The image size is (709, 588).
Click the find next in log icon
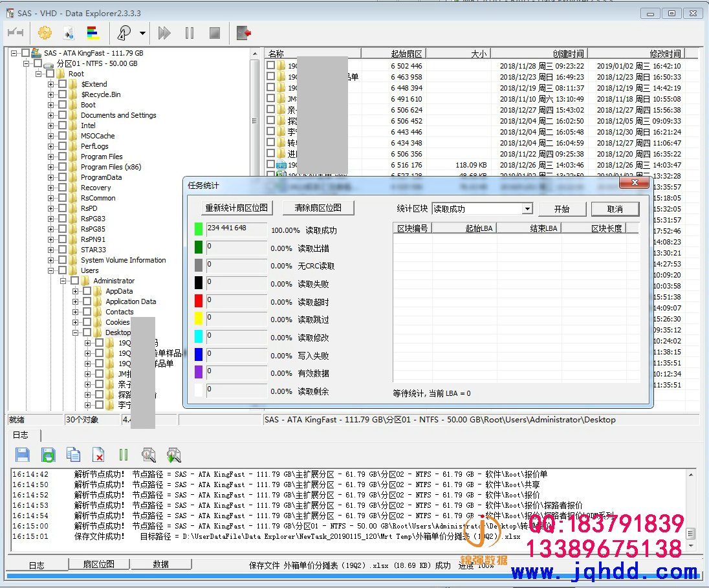[x=173, y=455]
